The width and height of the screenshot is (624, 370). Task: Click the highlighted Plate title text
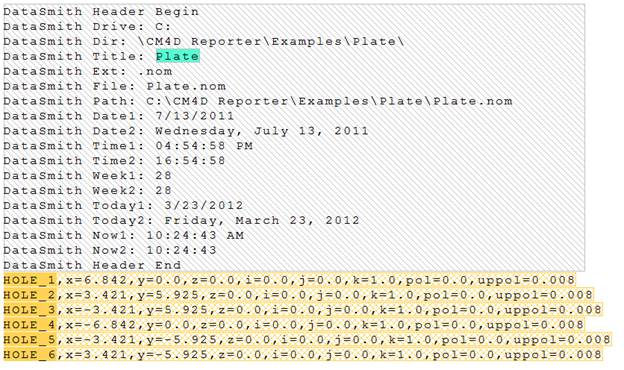177,56
